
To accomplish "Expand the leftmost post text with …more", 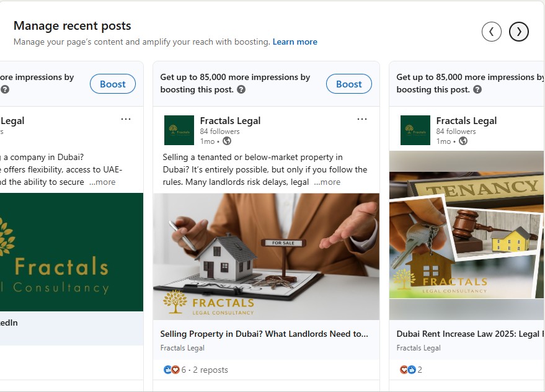I will coord(102,182).
